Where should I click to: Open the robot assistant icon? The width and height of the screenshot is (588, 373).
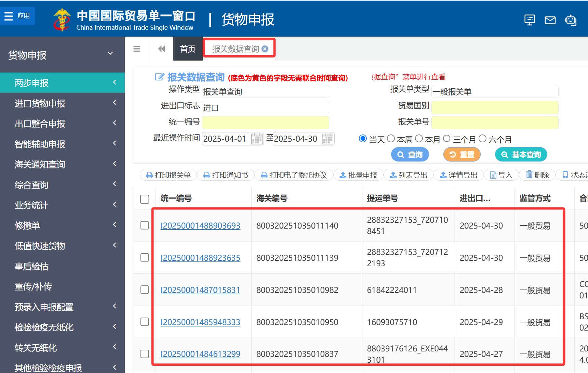point(571,20)
